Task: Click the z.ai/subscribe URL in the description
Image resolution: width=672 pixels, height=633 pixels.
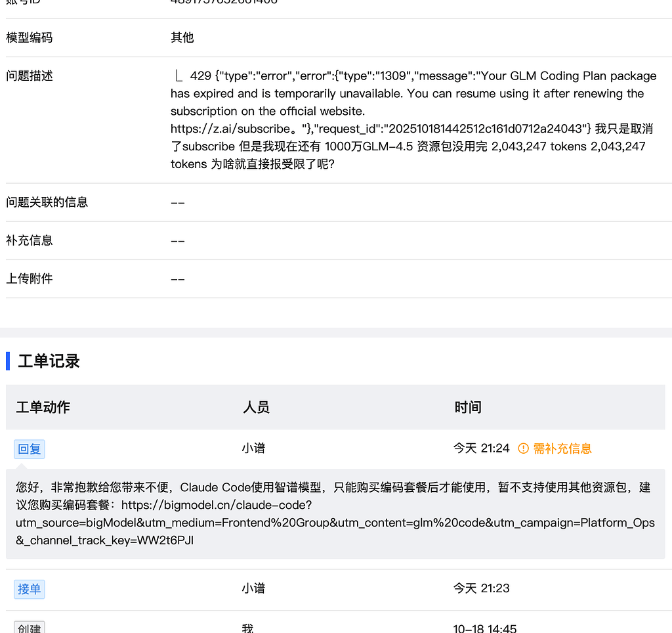Action: pos(230,129)
